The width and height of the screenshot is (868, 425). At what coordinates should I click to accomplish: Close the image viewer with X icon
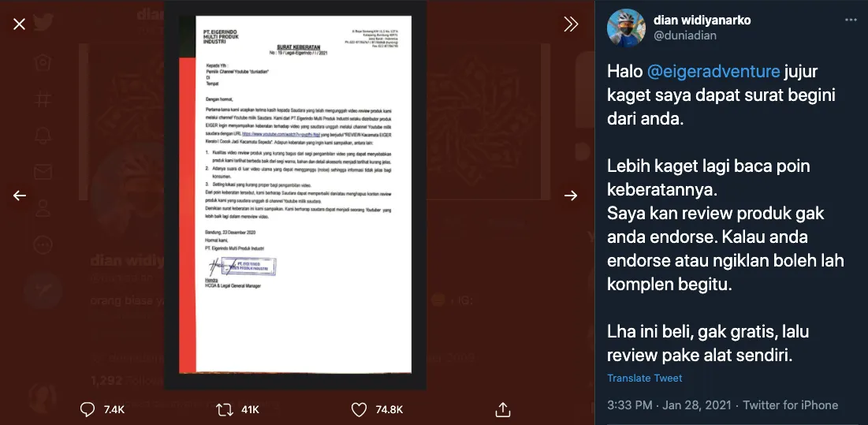pos(20,24)
